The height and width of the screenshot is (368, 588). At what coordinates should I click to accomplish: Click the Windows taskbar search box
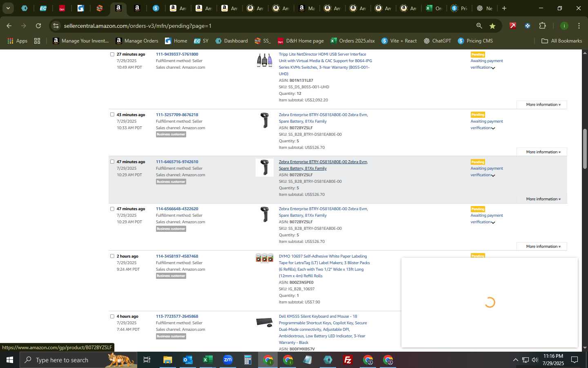pos(78,360)
